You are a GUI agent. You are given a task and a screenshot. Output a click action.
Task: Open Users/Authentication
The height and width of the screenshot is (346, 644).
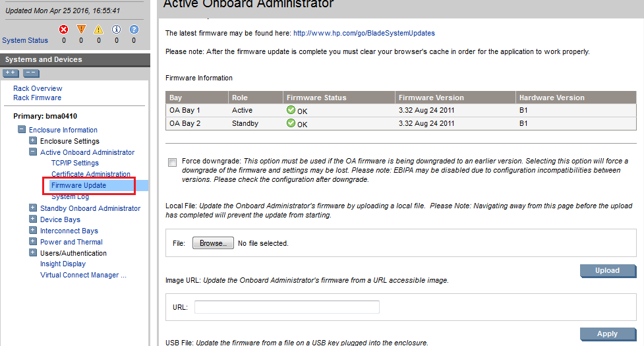(74, 253)
